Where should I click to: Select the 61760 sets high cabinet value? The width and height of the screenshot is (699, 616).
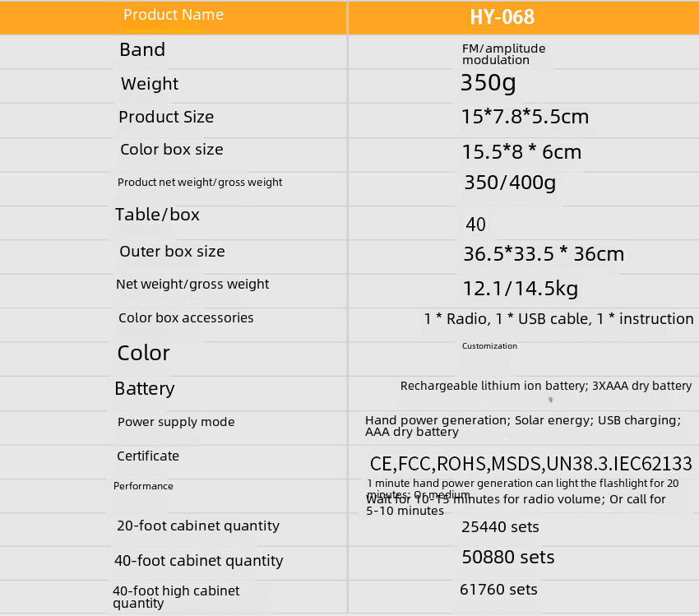[x=498, y=590]
